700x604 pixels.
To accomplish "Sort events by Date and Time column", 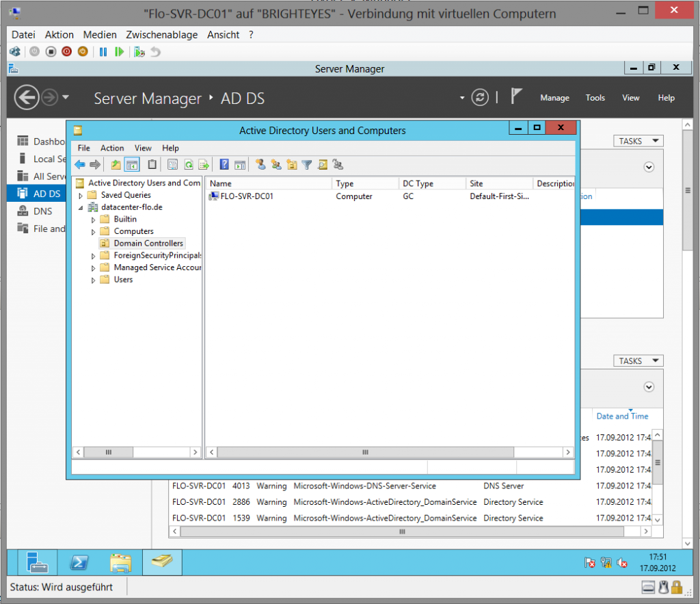I will [x=622, y=416].
